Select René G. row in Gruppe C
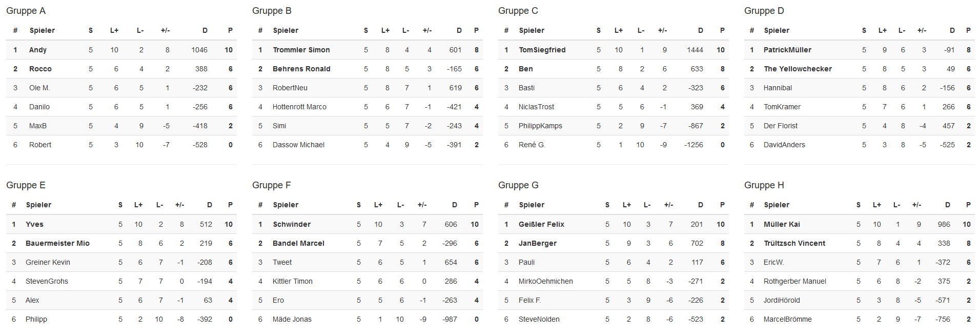The width and height of the screenshot is (980, 334). tap(614, 145)
